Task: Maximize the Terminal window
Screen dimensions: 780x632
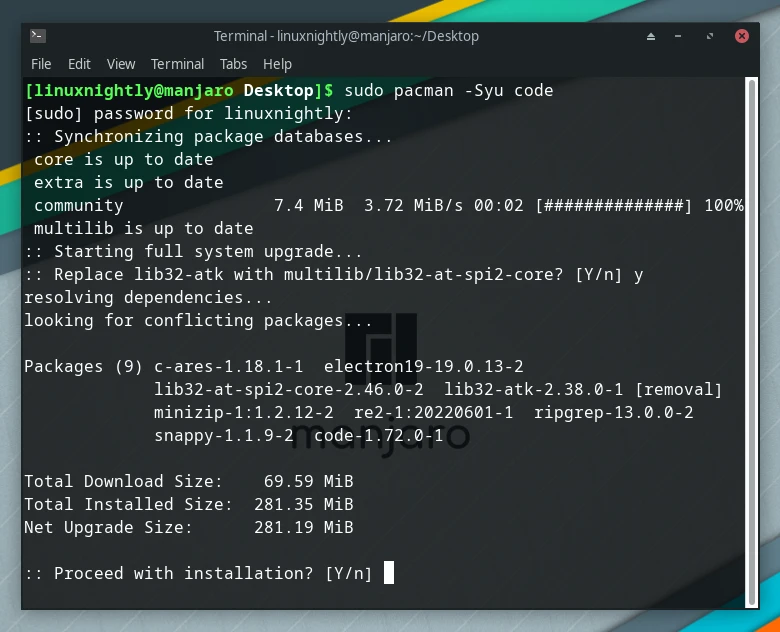Action: click(x=710, y=36)
